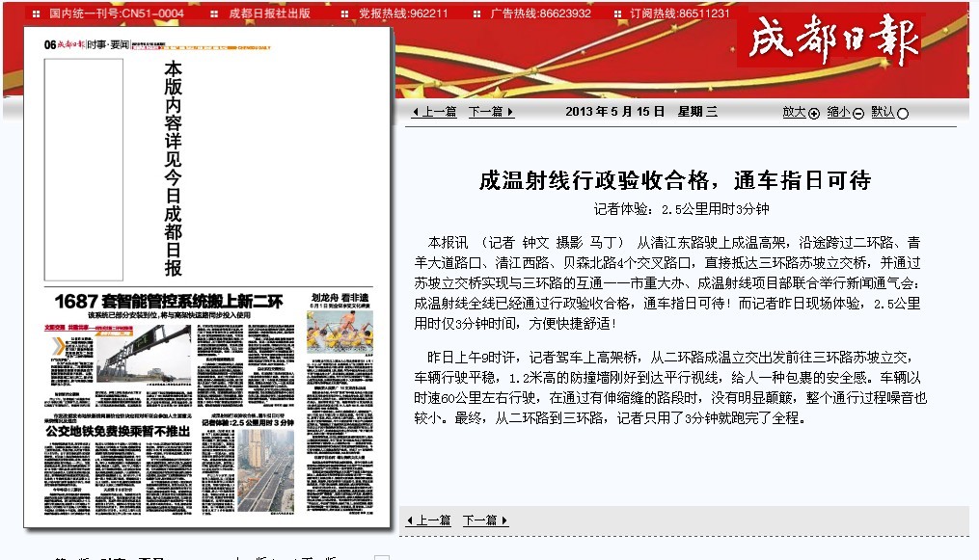Click the 记者体验 2.5公里用时3分钟 story on the preview

tap(248, 422)
